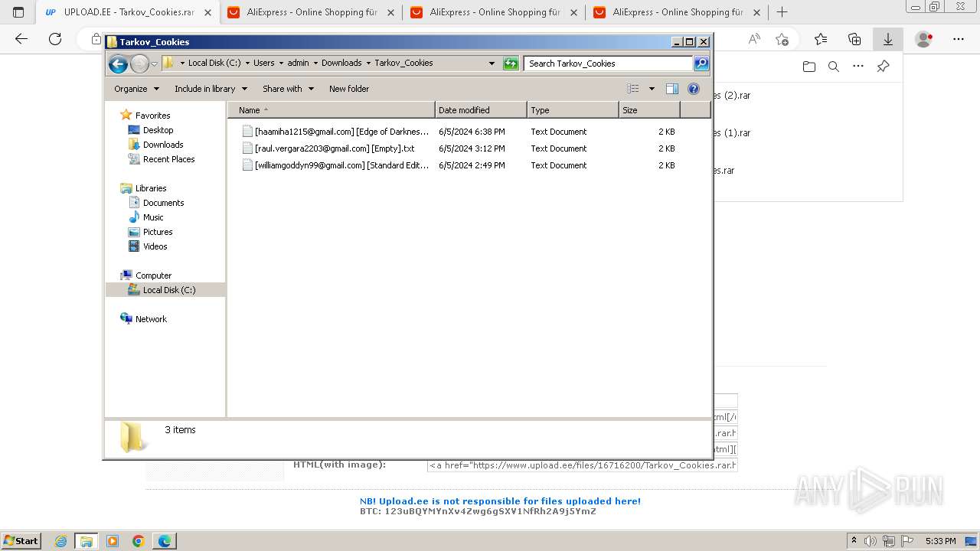Viewport: 980px width, 551px height.
Task: Select Local Disk (C:) in the tree
Action: pos(168,290)
